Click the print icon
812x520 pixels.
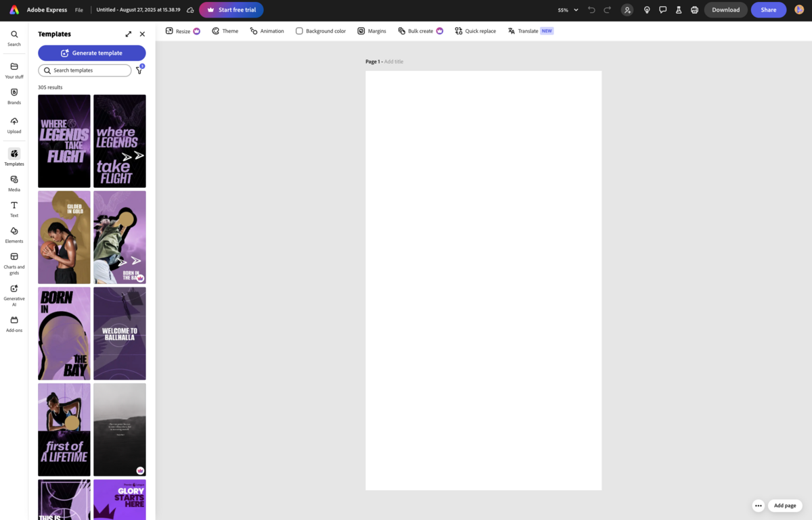point(694,10)
